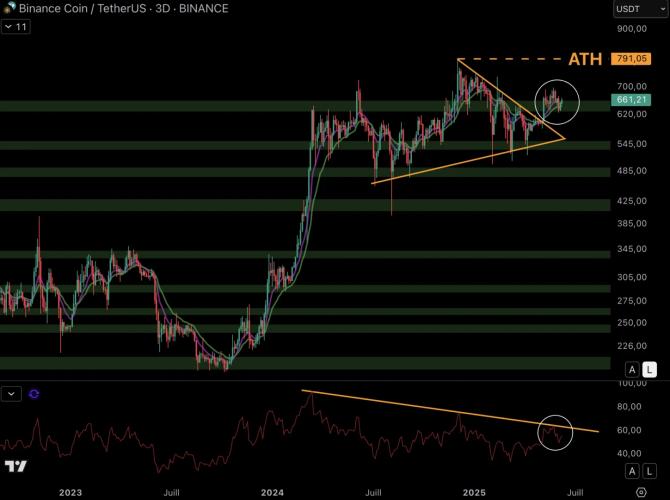Select the triangle's upper descending trendline
Screen dimensions: 670x500
(x=511, y=99)
